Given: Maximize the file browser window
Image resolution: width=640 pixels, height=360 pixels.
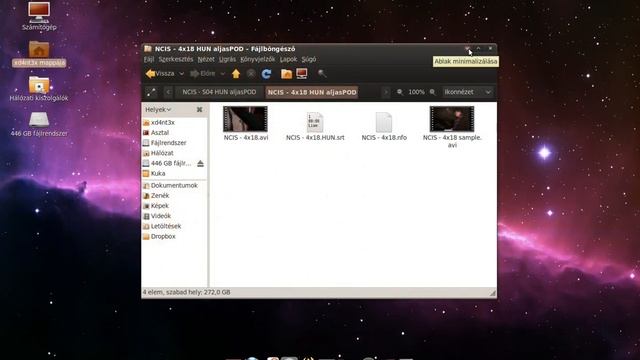Looking at the screenshot, I should coord(479,49).
